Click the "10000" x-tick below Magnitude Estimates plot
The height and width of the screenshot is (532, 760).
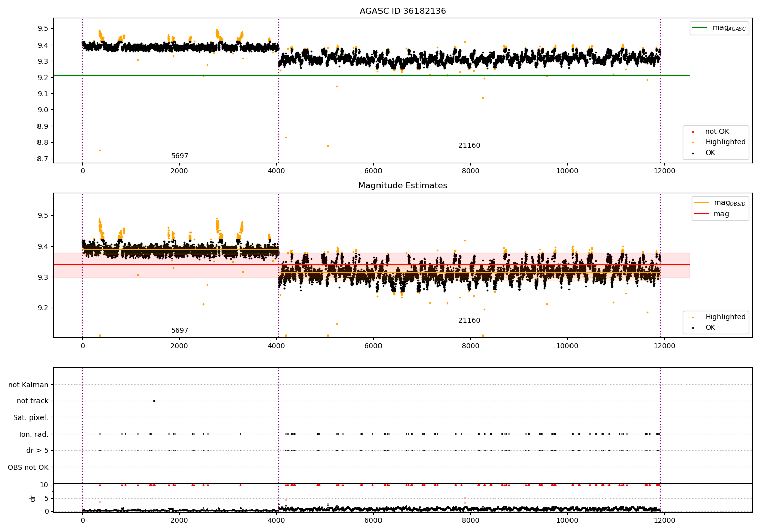point(567,346)
